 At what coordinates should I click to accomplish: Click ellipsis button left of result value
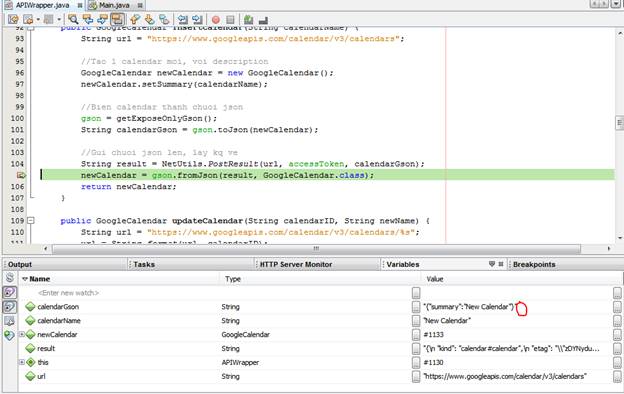[x=416, y=349]
